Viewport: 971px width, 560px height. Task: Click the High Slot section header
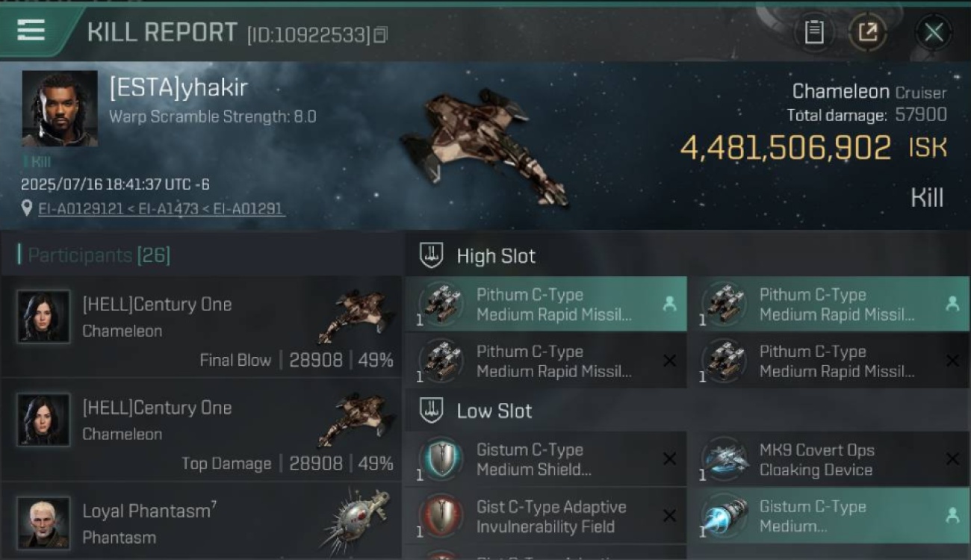click(496, 256)
